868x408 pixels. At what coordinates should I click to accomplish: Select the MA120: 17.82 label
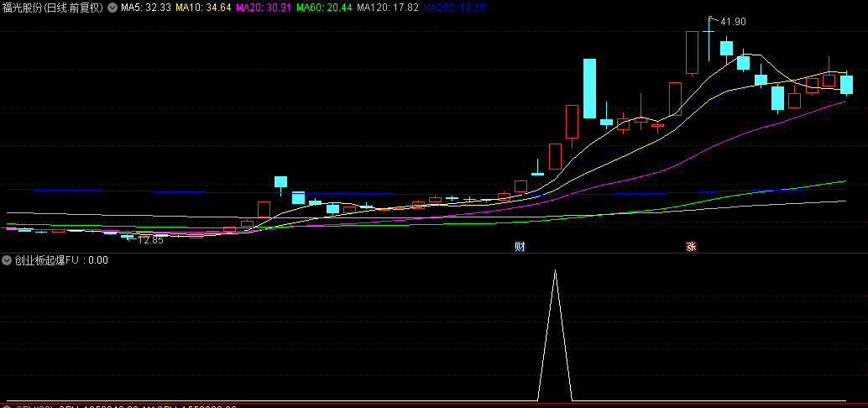pos(388,8)
